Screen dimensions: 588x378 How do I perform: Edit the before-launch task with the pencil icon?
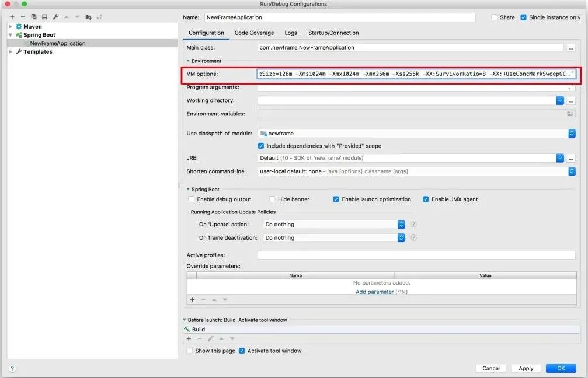(210, 338)
